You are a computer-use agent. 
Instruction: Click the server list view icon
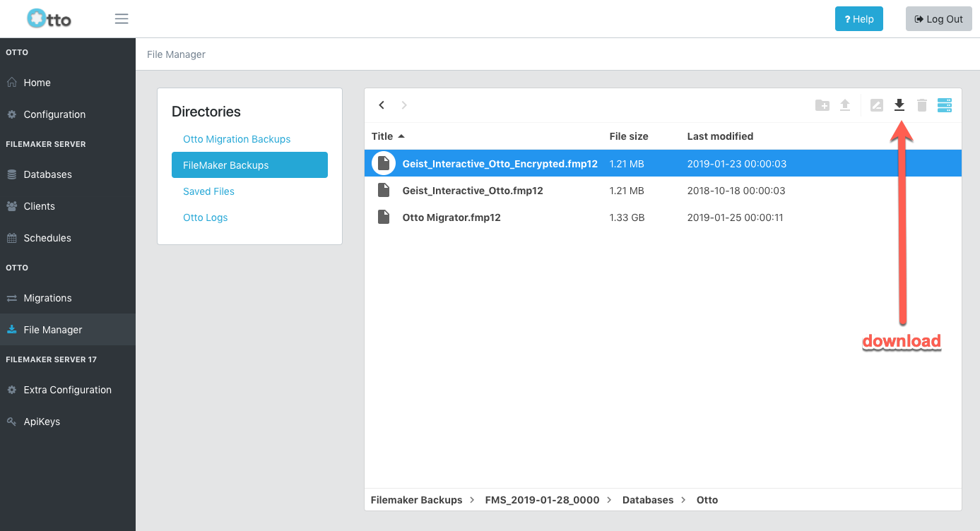(x=945, y=105)
